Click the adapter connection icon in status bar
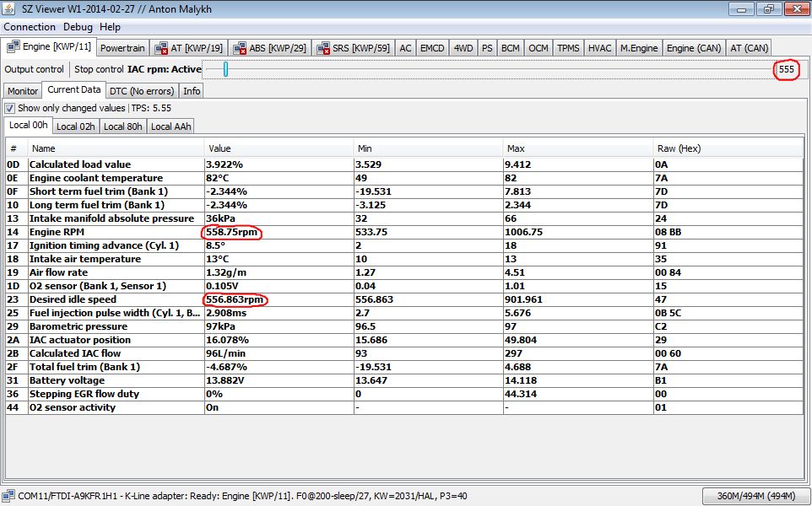 (8, 497)
